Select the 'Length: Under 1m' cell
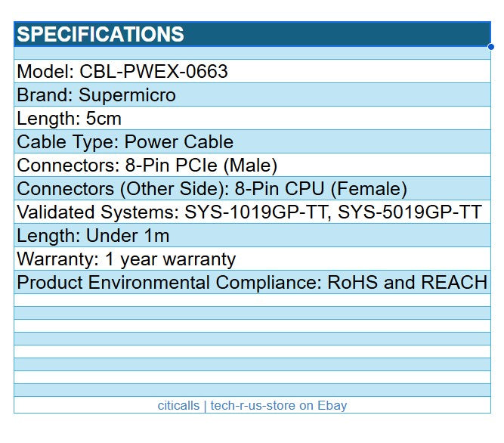The height and width of the screenshot is (443, 504). [252, 235]
